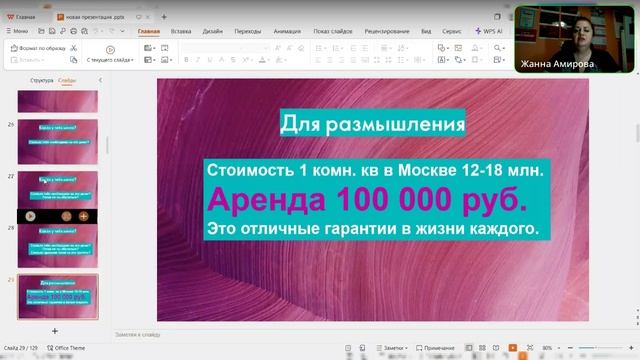This screenshot has height=360, width=640.
Task: Click the Picture insert icon in ribbon
Action: click(x=458, y=48)
